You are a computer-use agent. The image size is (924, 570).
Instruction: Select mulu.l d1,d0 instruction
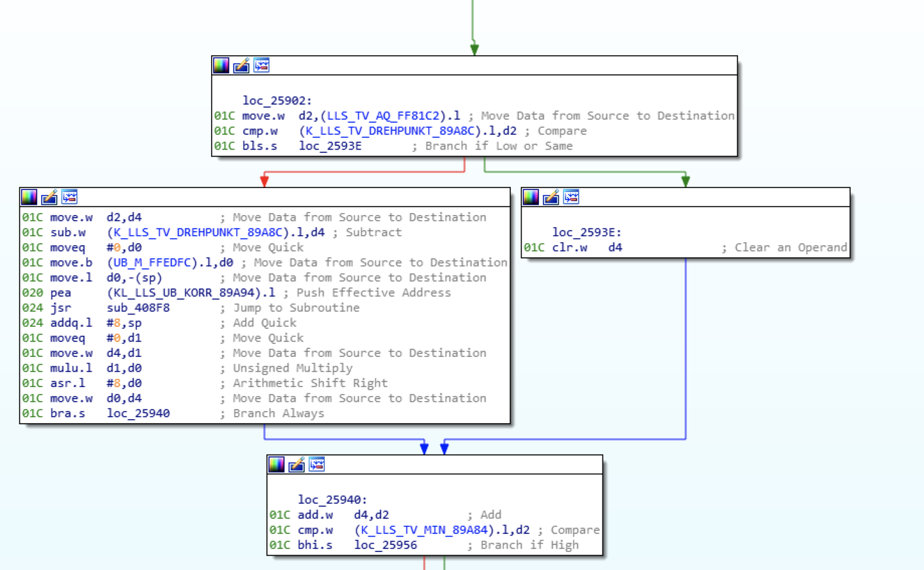96,368
